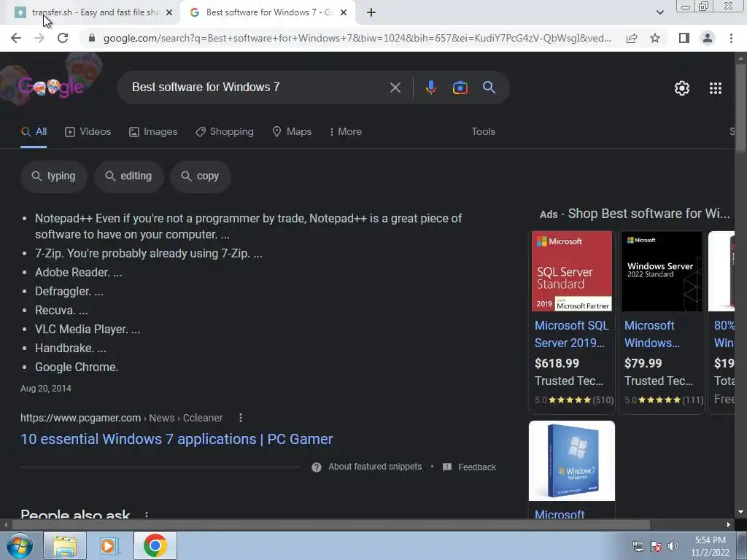Open Chrome profile avatar icon
Screen dimensions: 747x560
[x=708, y=38]
